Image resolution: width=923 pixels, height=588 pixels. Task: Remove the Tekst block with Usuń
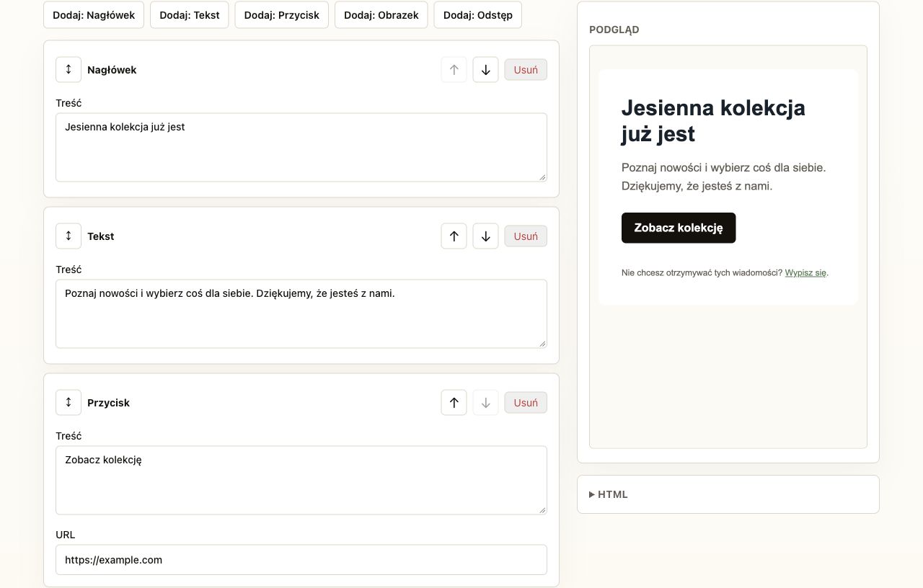tap(526, 236)
